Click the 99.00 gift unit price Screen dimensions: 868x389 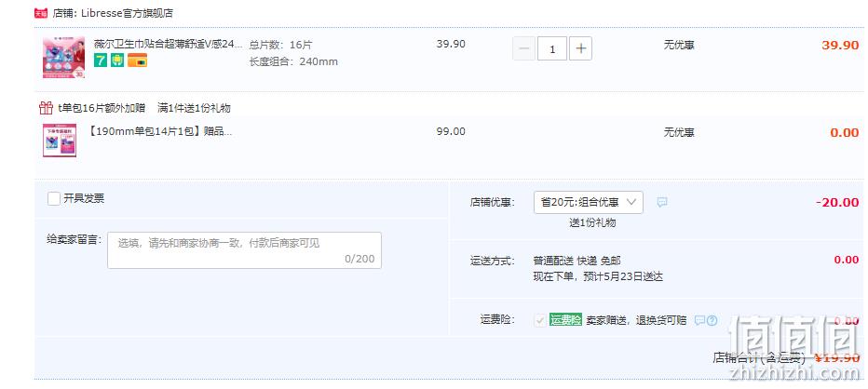coord(451,132)
